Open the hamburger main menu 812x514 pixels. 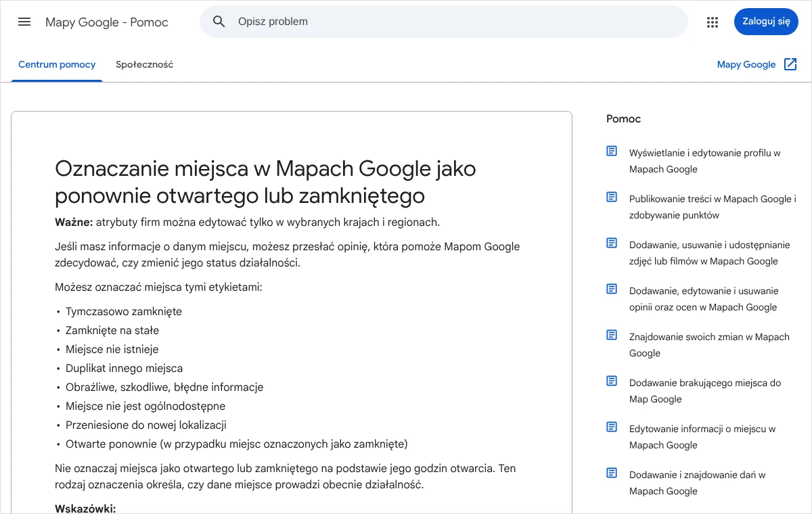point(24,22)
